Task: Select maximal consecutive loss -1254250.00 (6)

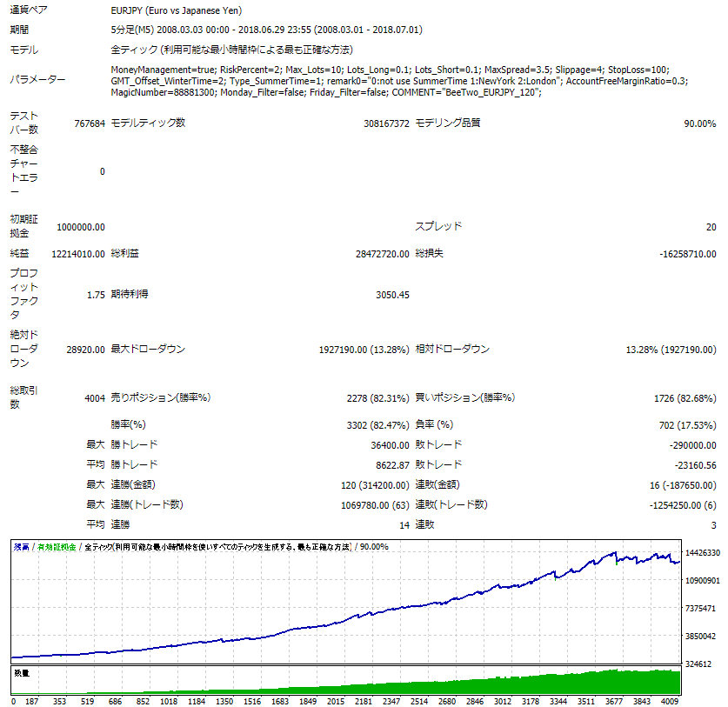Action: click(683, 505)
